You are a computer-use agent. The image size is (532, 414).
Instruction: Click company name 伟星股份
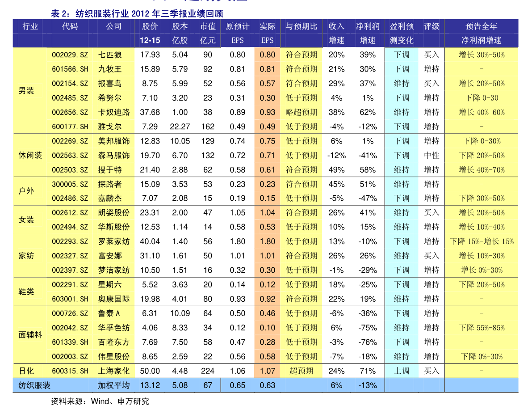click(x=113, y=357)
